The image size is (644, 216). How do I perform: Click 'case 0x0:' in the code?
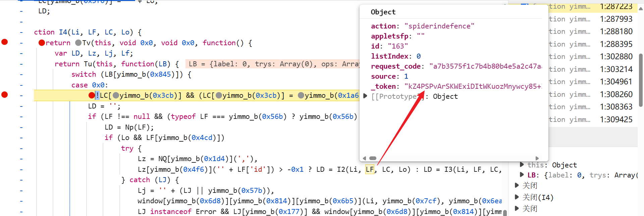coord(90,85)
